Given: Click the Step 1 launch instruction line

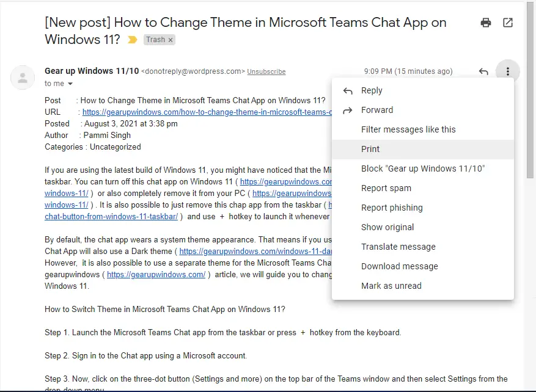Looking at the screenshot, I should (223, 333).
